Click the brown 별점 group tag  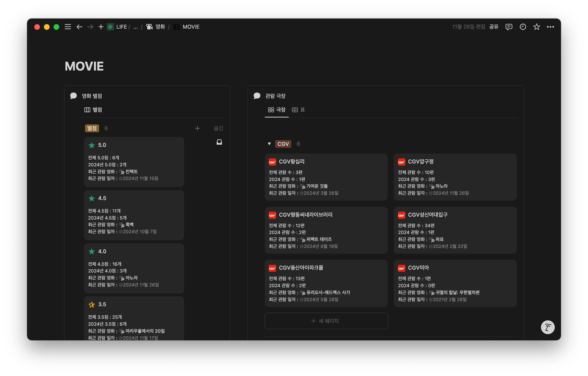[92, 128]
